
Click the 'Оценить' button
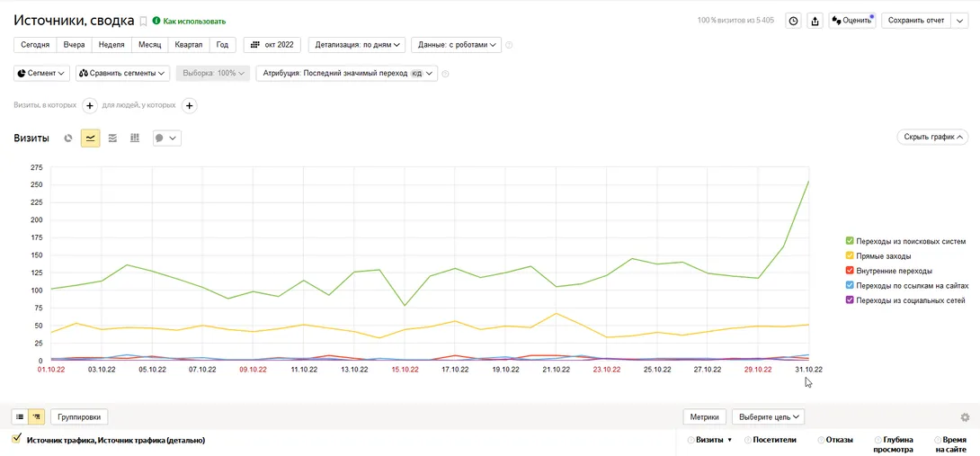point(851,21)
